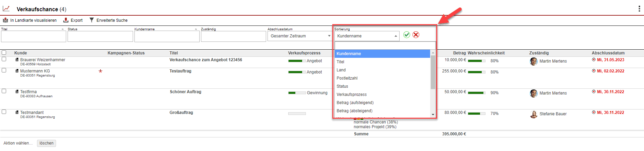Click the green checkmark confirm sorting icon

pyautogui.click(x=406, y=35)
